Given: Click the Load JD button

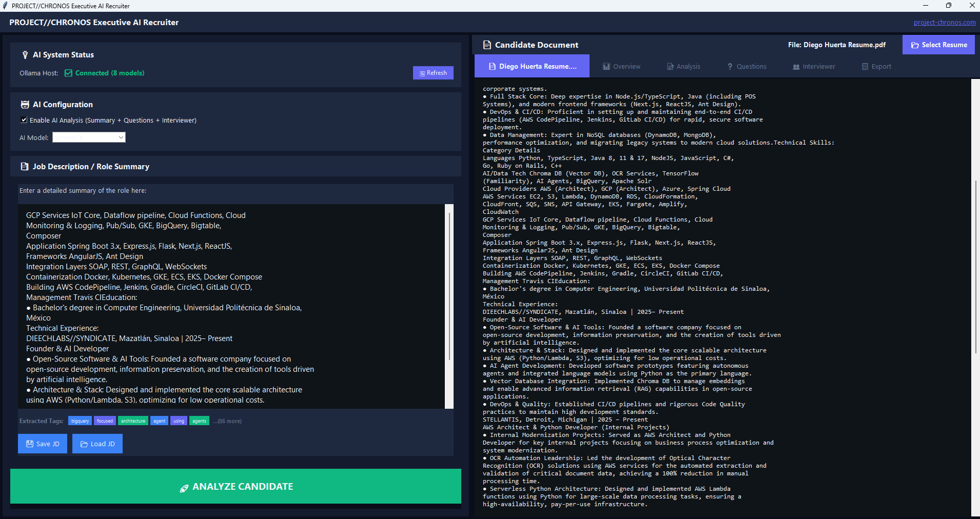Looking at the screenshot, I should pyautogui.click(x=97, y=443).
